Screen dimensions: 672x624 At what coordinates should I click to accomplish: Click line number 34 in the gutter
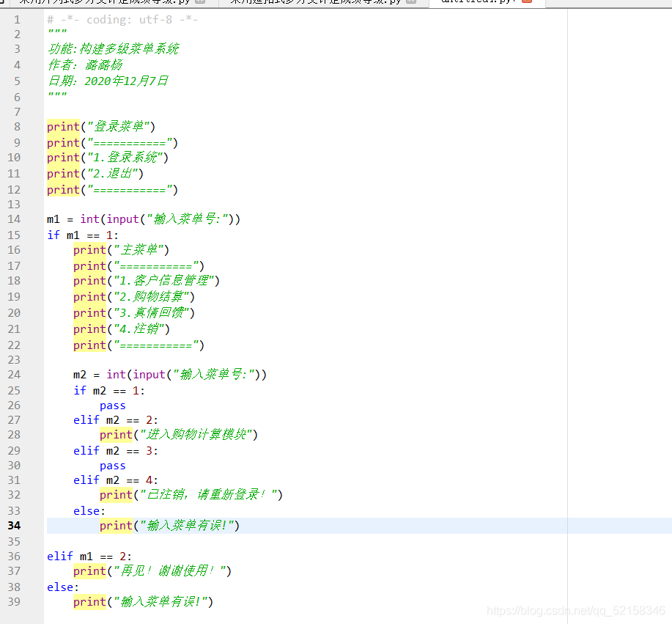pyautogui.click(x=14, y=525)
